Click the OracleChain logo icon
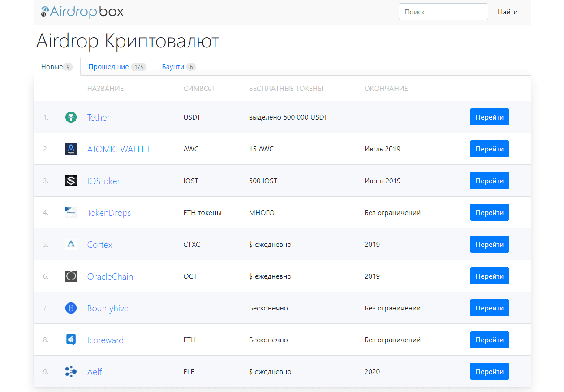564x392 pixels. [x=71, y=276]
